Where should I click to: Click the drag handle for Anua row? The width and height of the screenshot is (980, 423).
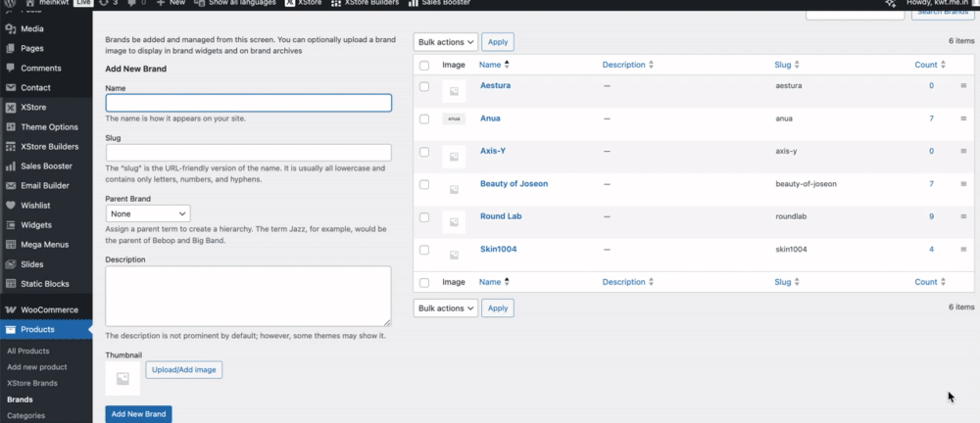pos(963,118)
